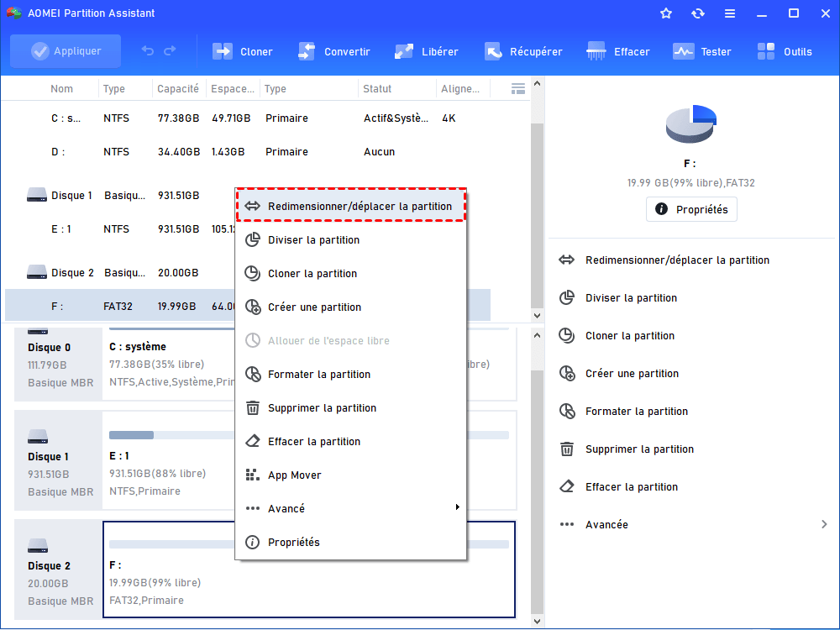Choose Supprimer la partition in context menu
840x630 pixels.
click(x=351, y=407)
